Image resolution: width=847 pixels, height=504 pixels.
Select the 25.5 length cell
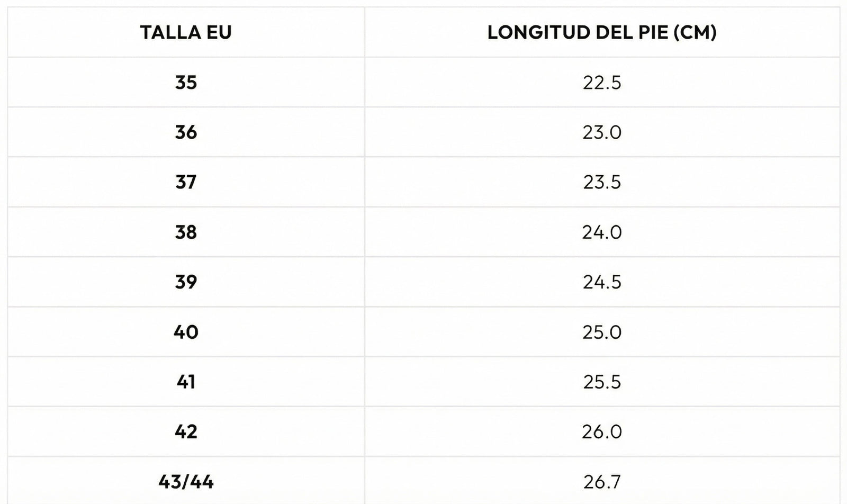(602, 382)
